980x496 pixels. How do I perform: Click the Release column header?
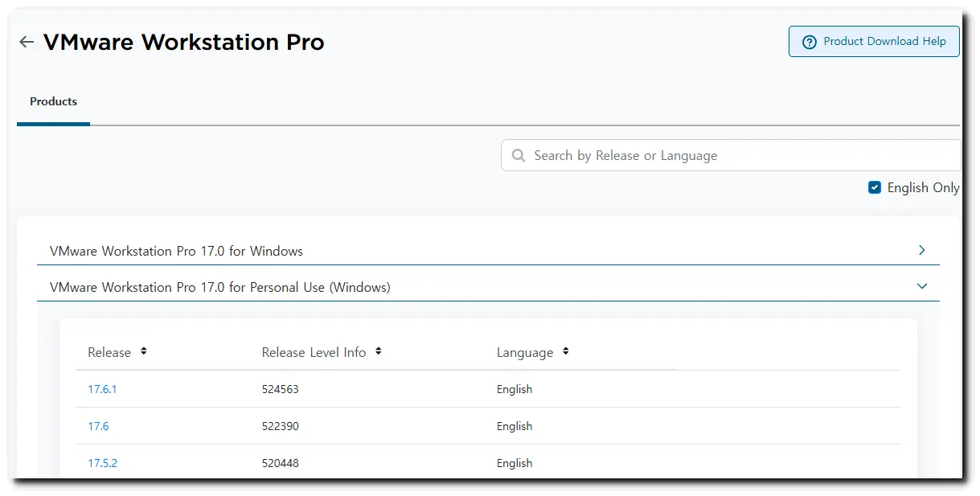pos(109,351)
